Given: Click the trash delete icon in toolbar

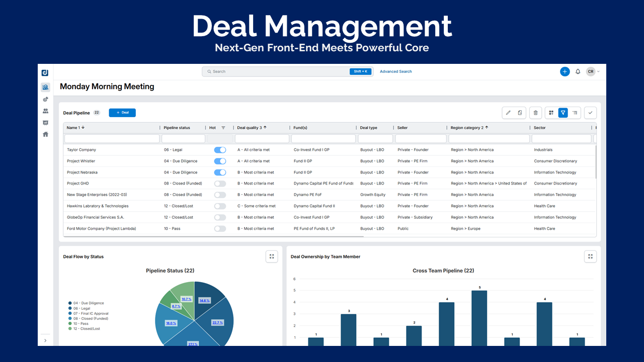Looking at the screenshot, I should [x=535, y=113].
